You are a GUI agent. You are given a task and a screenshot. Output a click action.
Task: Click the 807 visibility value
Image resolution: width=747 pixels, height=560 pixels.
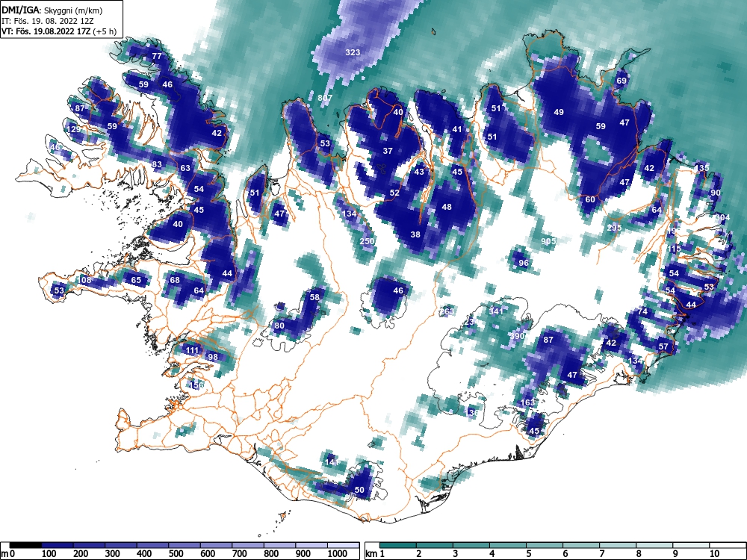coord(325,98)
